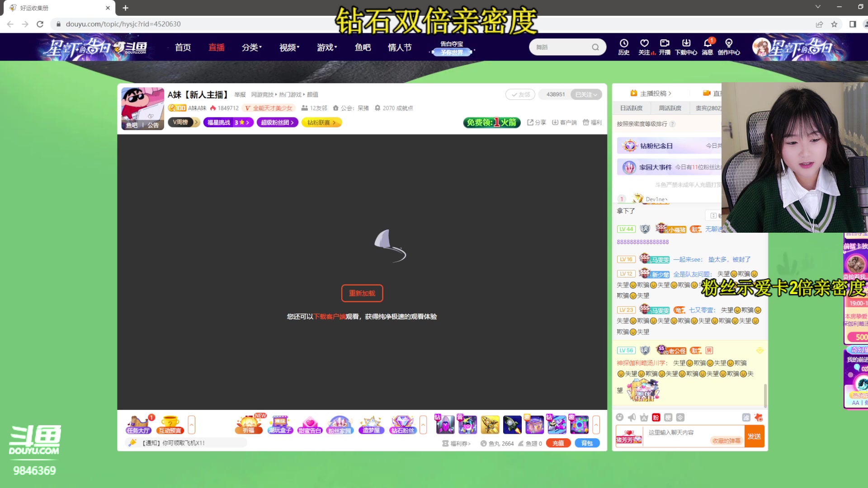This screenshot has height=488, width=868.
Task: Click the crown A noble danmaku icon
Action: (644, 418)
